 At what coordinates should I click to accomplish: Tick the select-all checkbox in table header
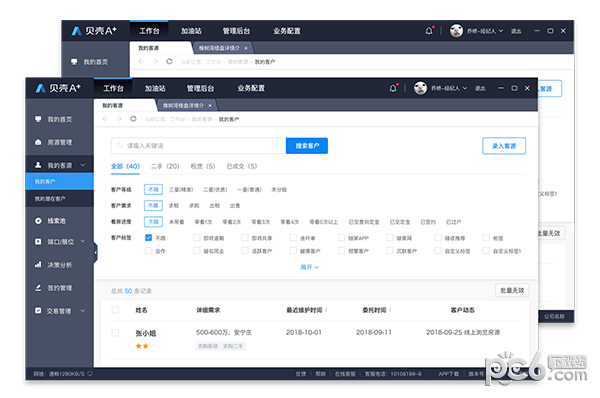(x=115, y=310)
